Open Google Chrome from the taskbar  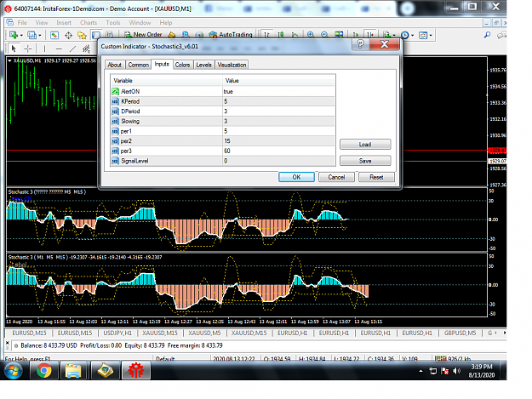pos(44,371)
